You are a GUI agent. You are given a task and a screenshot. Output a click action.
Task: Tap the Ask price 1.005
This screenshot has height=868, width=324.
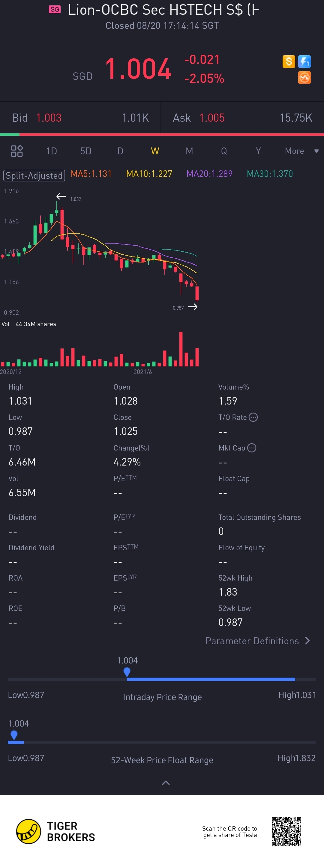coord(212,118)
